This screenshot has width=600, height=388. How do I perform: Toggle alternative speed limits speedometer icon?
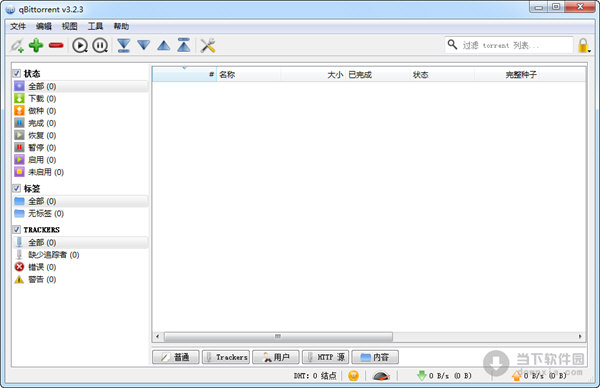click(381, 376)
